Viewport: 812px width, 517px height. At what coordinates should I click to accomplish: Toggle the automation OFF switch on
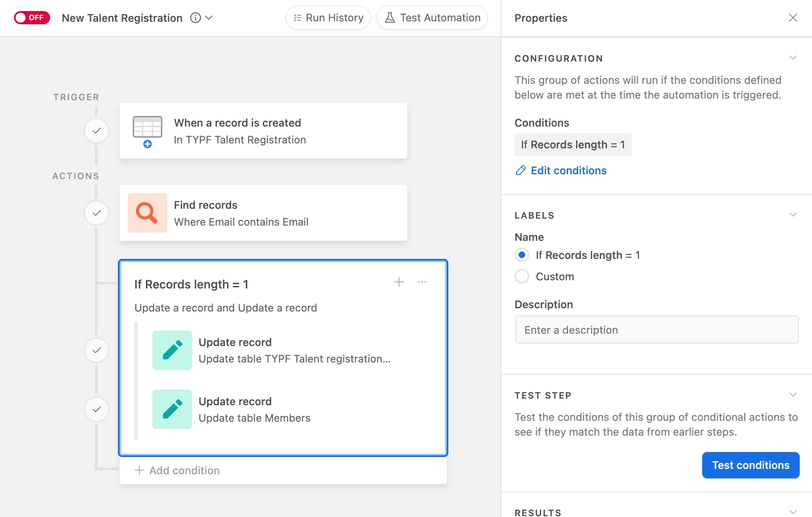point(32,18)
